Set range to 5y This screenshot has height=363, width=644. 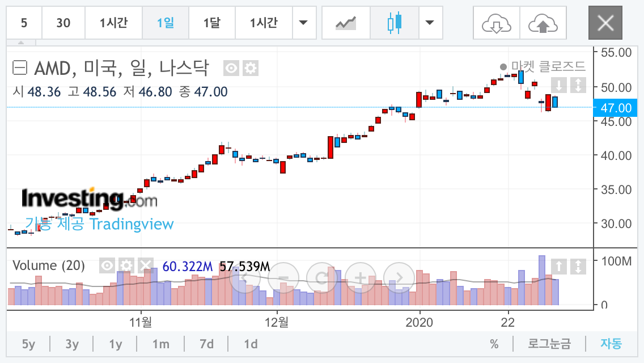click(x=28, y=344)
